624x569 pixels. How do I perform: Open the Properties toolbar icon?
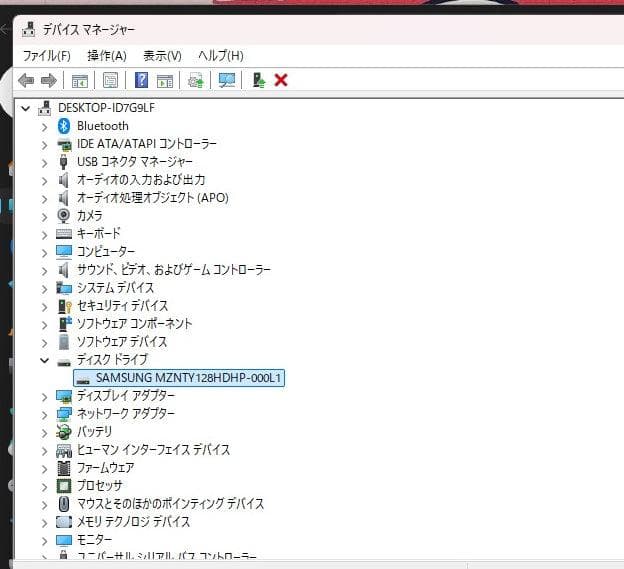click(110, 80)
